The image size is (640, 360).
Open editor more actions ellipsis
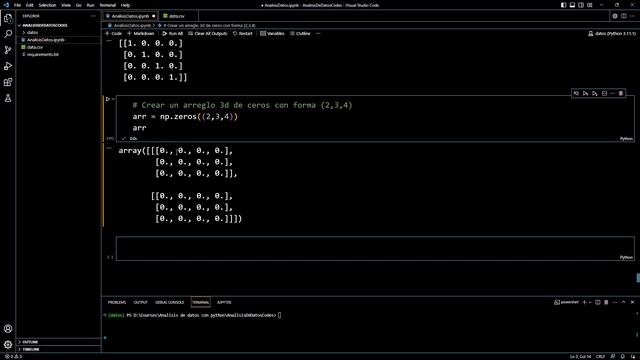pyautogui.click(x=632, y=16)
